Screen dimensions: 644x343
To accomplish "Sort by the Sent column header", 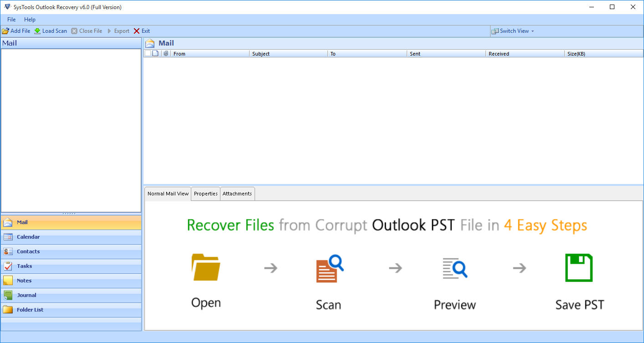I will [446, 53].
